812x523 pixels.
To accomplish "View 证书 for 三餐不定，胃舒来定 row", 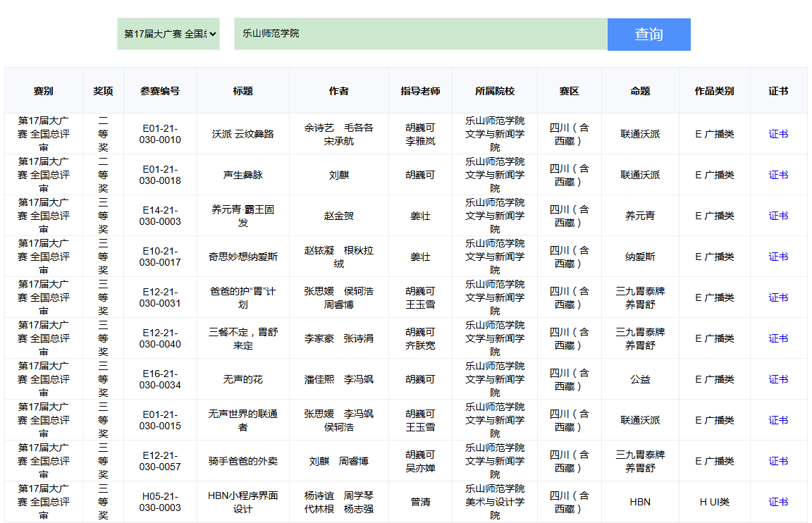I will point(778,338).
